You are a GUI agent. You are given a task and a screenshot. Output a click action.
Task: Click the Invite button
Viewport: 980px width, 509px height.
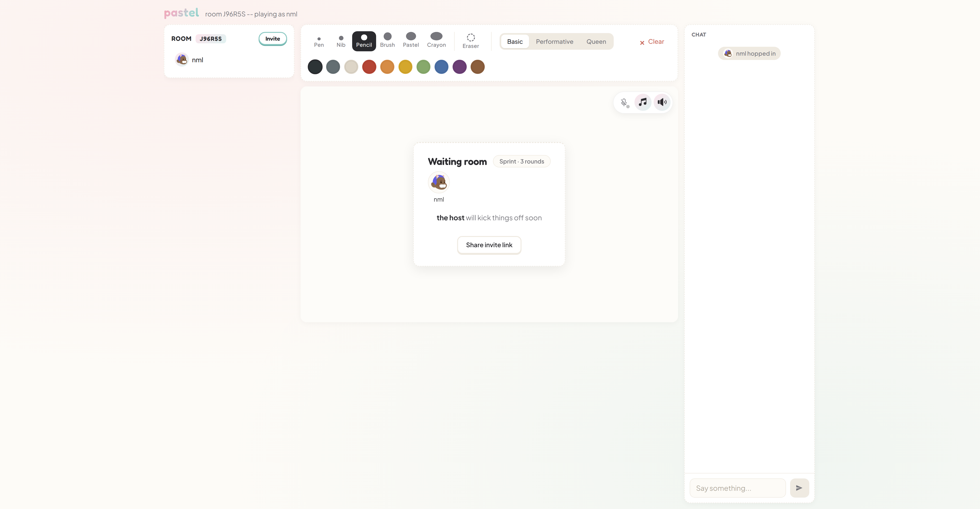click(273, 39)
